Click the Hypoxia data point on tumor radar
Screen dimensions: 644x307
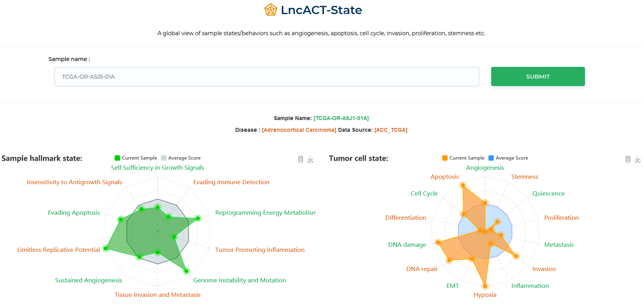click(x=485, y=286)
